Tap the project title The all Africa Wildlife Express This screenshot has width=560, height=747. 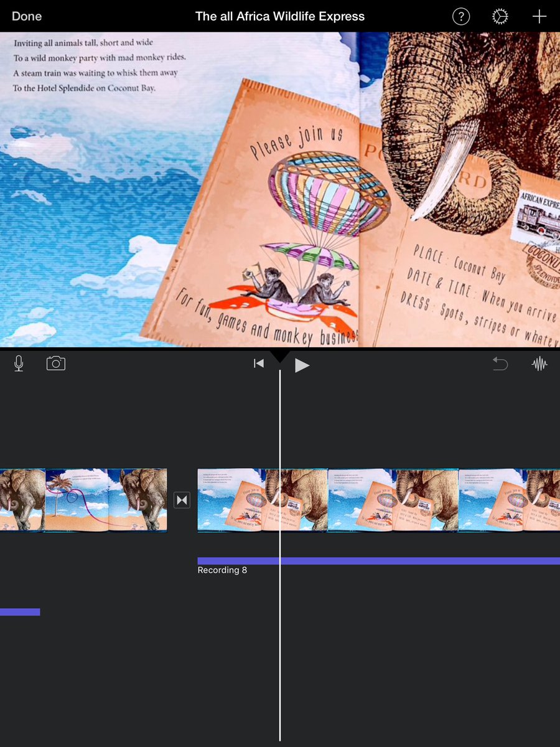(x=280, y=16)
